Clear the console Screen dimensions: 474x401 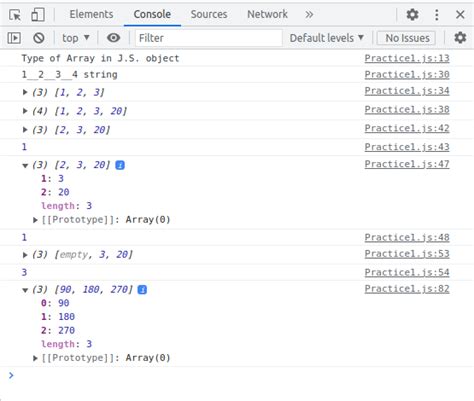coord(39,38)
